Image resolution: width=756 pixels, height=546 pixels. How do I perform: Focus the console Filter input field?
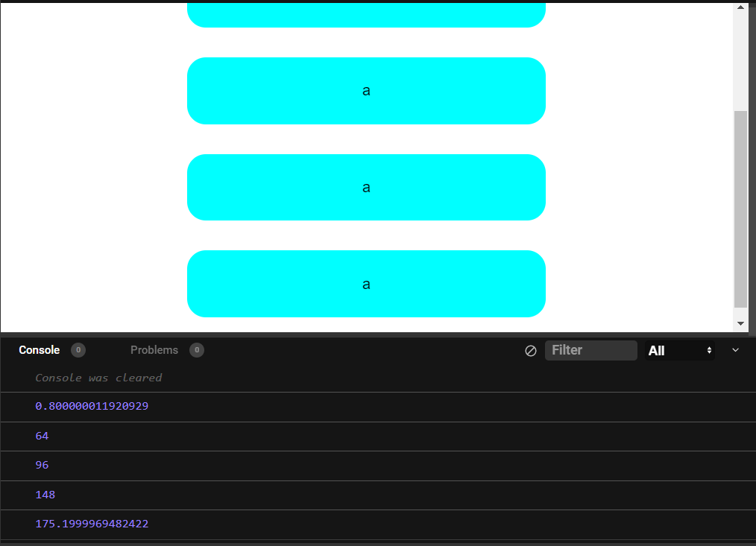[590, 350]
